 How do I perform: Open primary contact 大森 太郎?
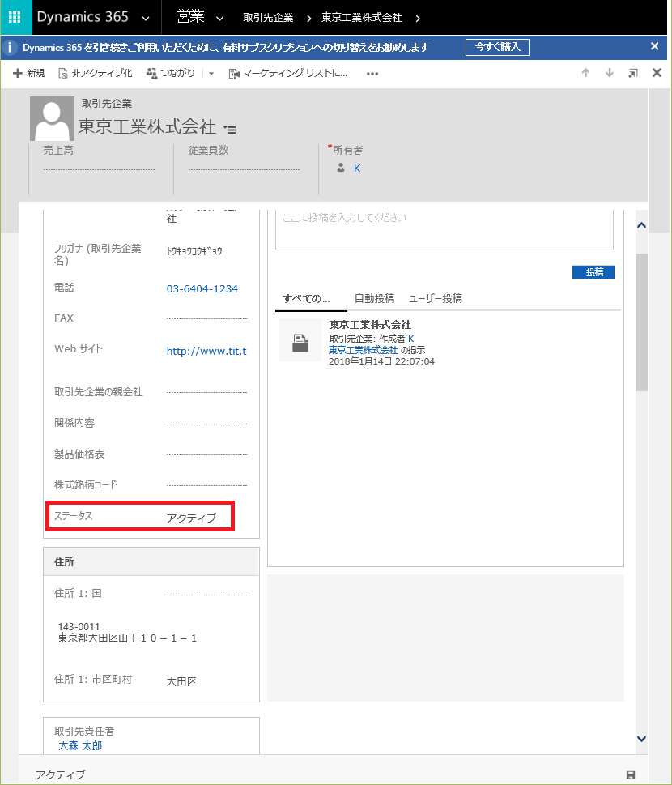(80, 745)
